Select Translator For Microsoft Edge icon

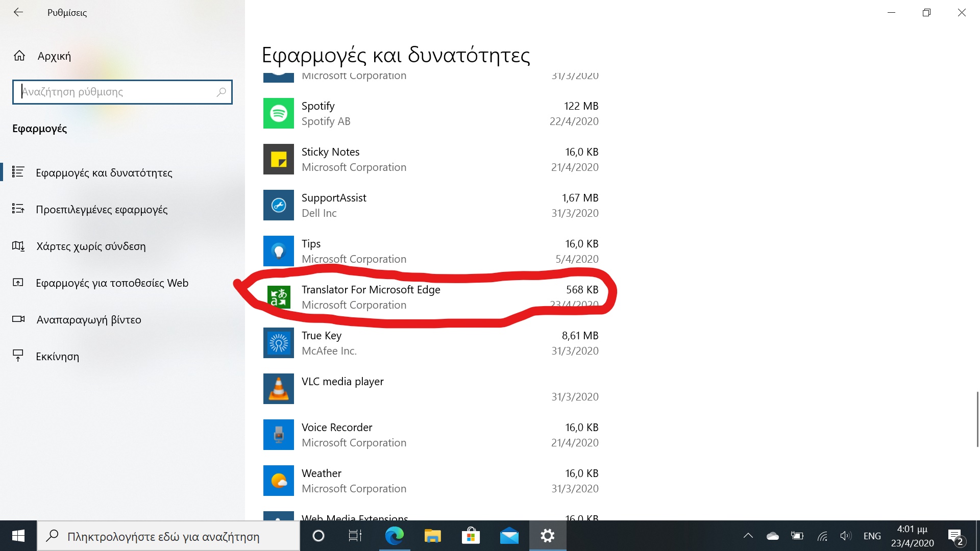pos(279,297)
